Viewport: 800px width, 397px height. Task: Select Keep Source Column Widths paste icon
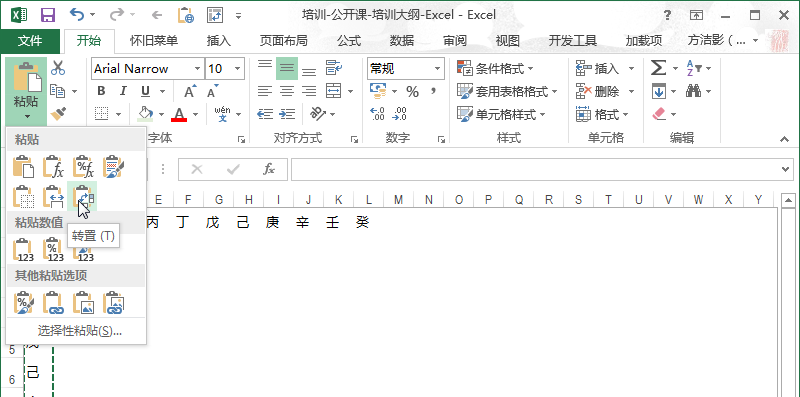coord(53,196)
